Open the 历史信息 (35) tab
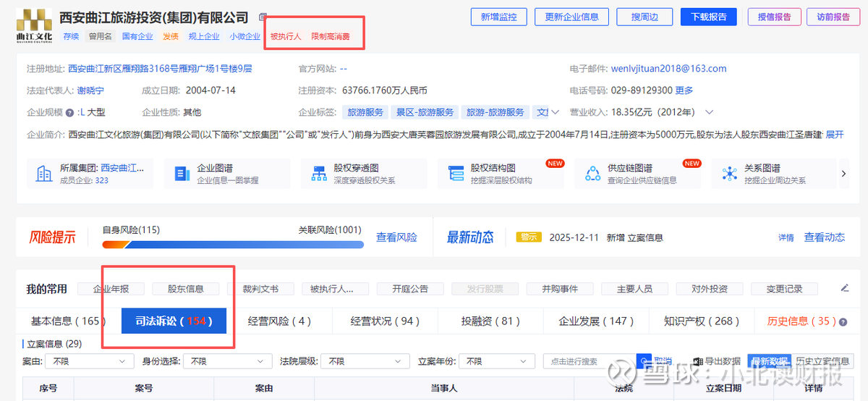This screenshot has height=401, width=868. click(x=801, y=321)
